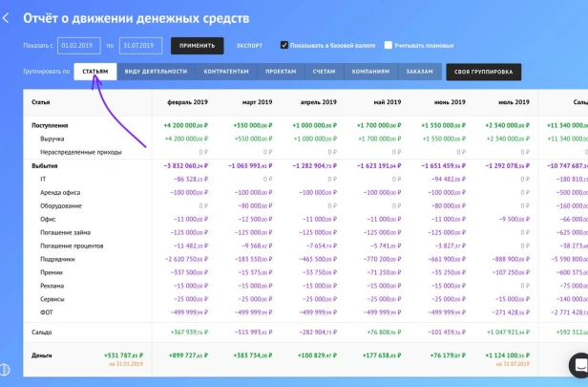
Task: Switch grouping to 'Виду деятельности'
Action: [156, 72]
